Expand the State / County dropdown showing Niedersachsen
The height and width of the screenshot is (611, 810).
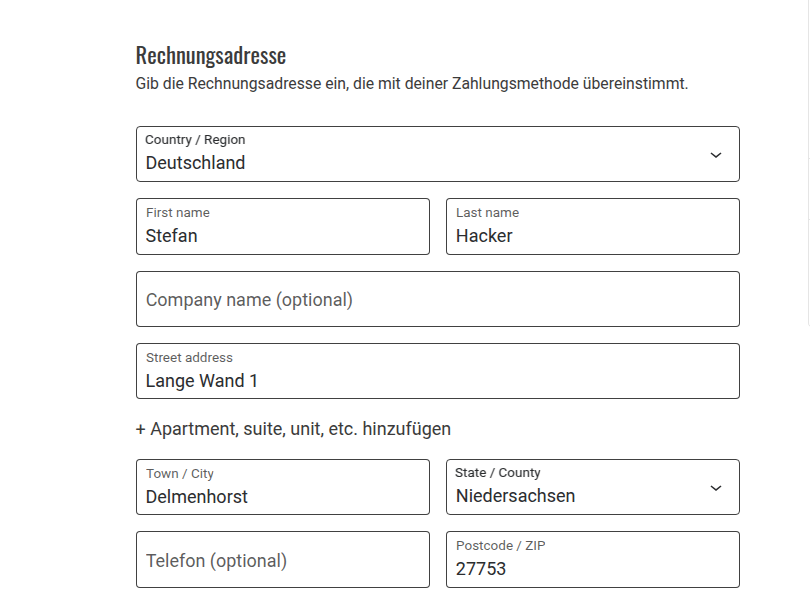click(x=580, y=488)
